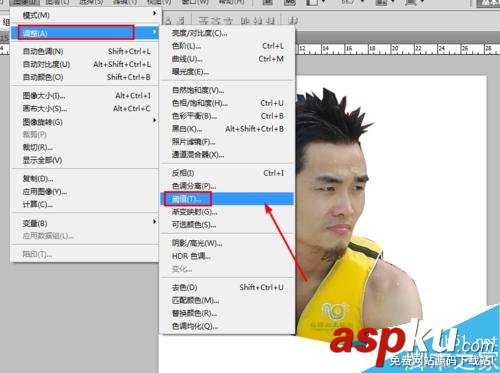Image resolution: width=500 pixels, height=373 pixels.
Task: Open 通道混合器(X)... channel mixer
Action: [x=227, y=155]
